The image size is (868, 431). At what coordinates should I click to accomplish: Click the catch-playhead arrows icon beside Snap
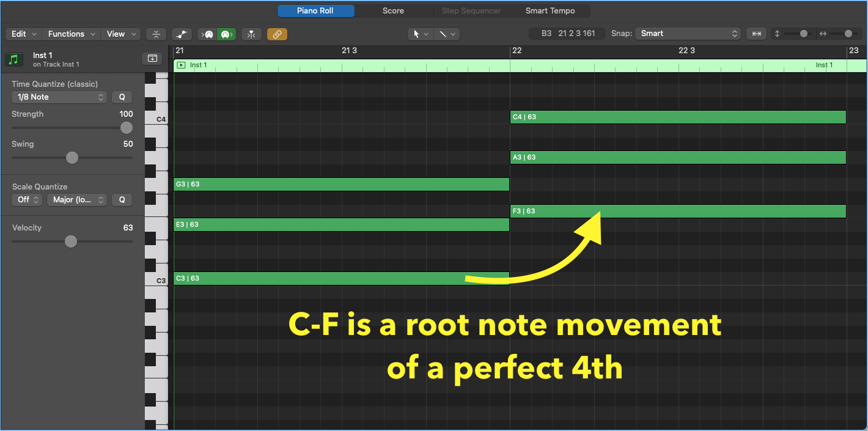pos(756,33)
